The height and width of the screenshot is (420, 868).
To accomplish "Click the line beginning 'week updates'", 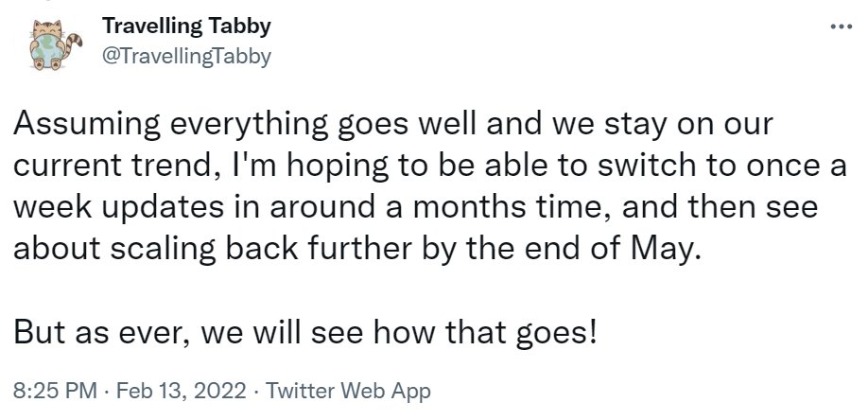I will pos(415,208).
